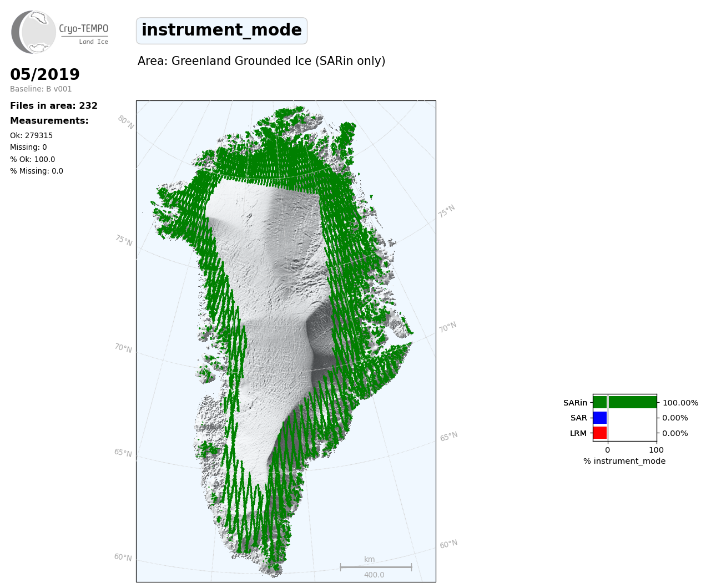706x588 pixels.
Task: Click the LRM axis label
Action: (x=578, y=433)
